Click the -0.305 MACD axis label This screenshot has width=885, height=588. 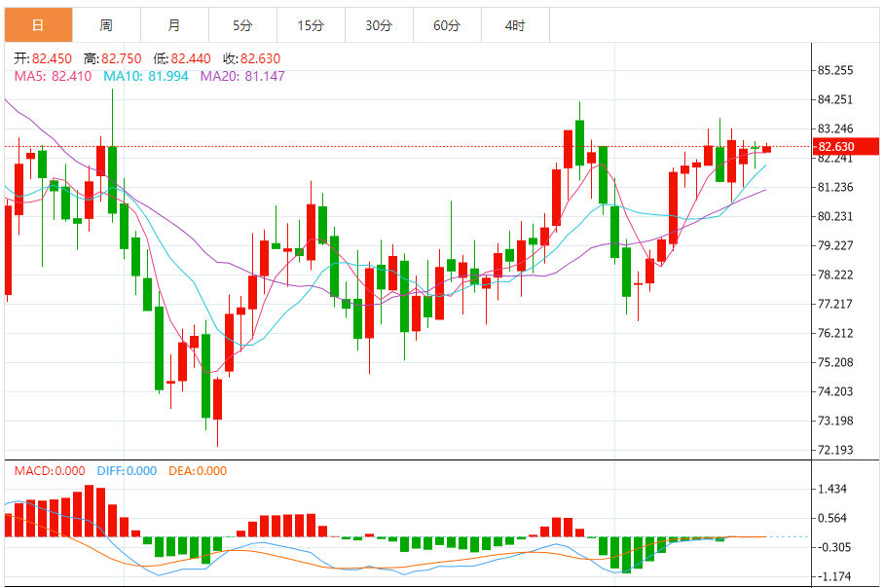tap(832, 547)
